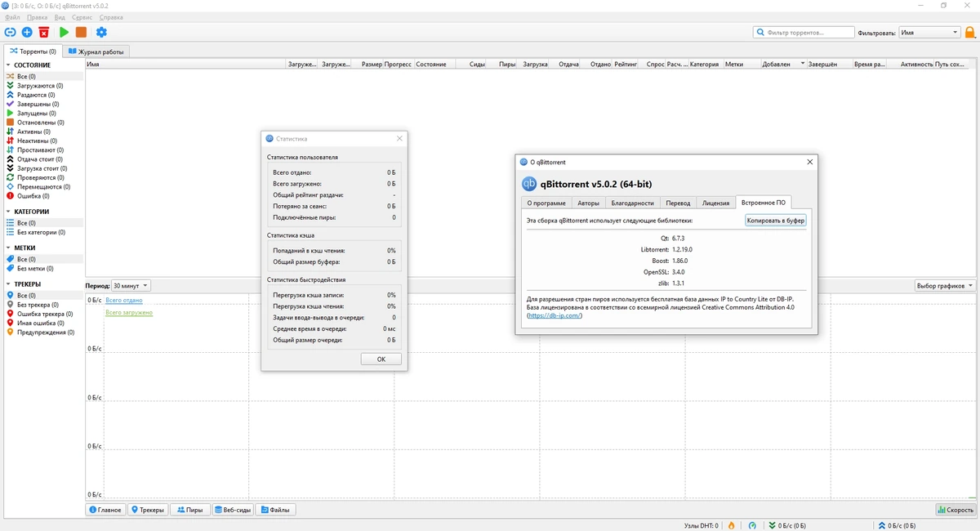Screen dimensions: 980x531
Task: Click the flame icon in status bar
Action: click(x=731, y=525)
